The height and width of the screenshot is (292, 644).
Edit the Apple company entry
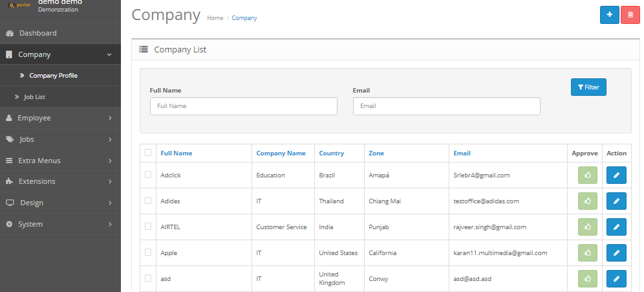pos(616,253)
